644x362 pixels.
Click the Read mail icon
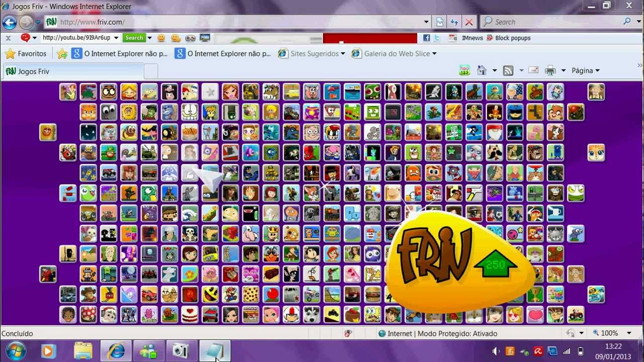(x=533, y=70)
